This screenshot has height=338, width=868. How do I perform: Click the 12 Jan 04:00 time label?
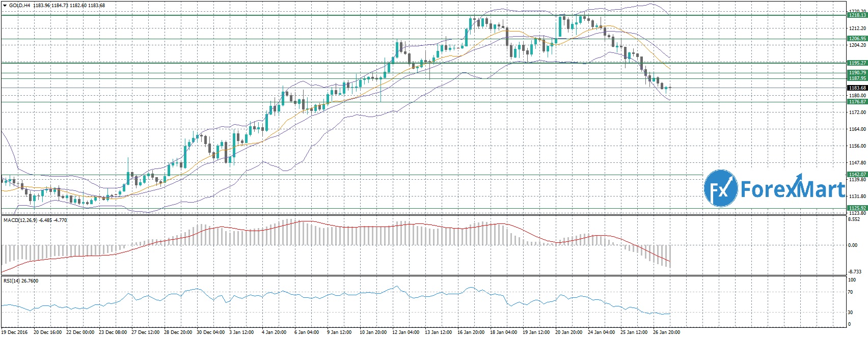(x=406, y=332)
